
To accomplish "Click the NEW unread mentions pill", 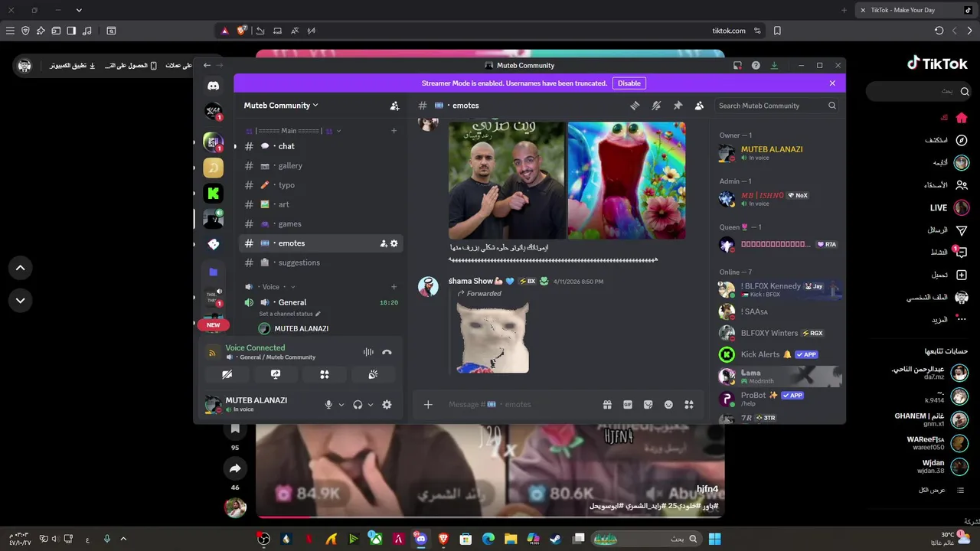I will [213, 325].
